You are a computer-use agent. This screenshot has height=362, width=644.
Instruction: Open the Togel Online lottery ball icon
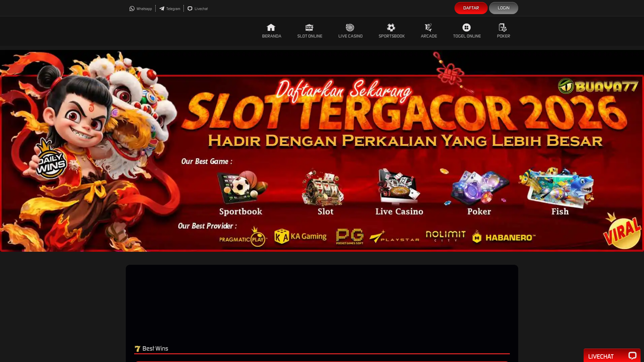point(467,27)
